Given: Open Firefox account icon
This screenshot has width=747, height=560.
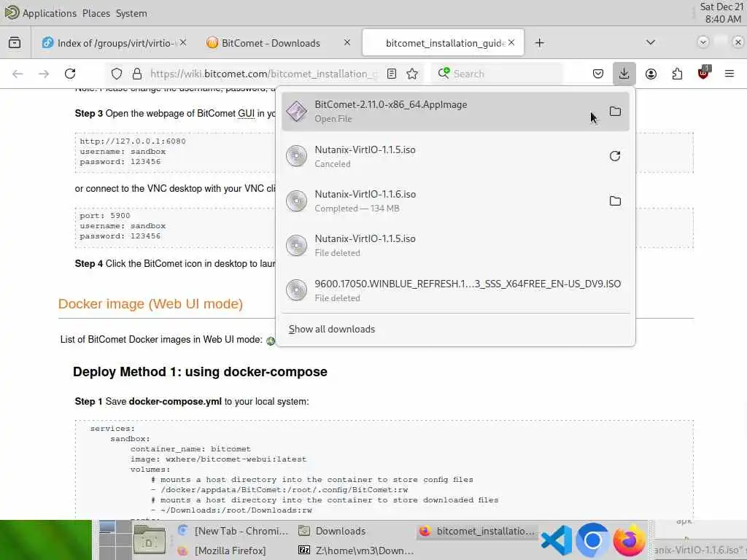Looking at the screenshot, I should click(651, 74).
